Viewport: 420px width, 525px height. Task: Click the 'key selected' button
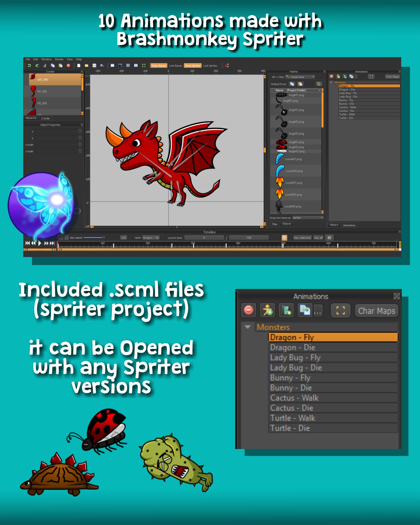[x=302, y=238]
